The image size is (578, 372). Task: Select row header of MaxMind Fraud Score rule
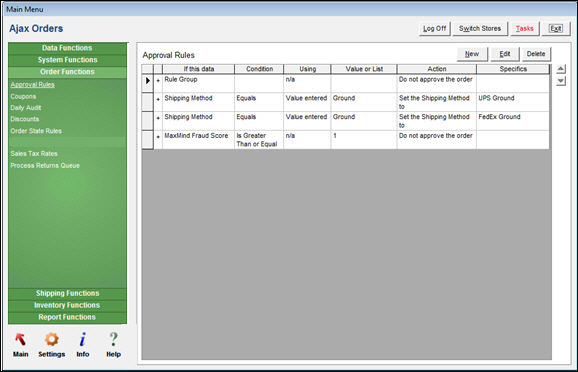pos(148,140)
